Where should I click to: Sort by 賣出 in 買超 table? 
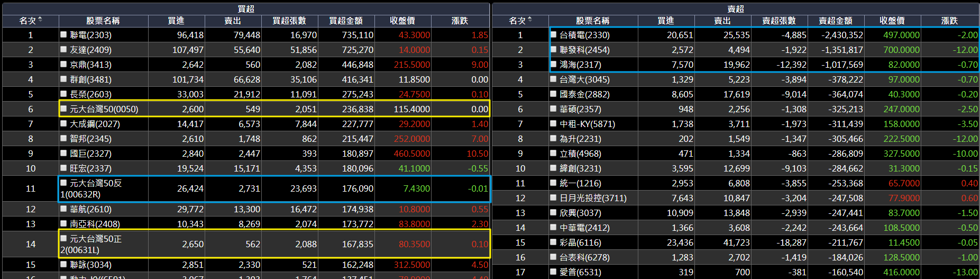click(x=233, y=21)
